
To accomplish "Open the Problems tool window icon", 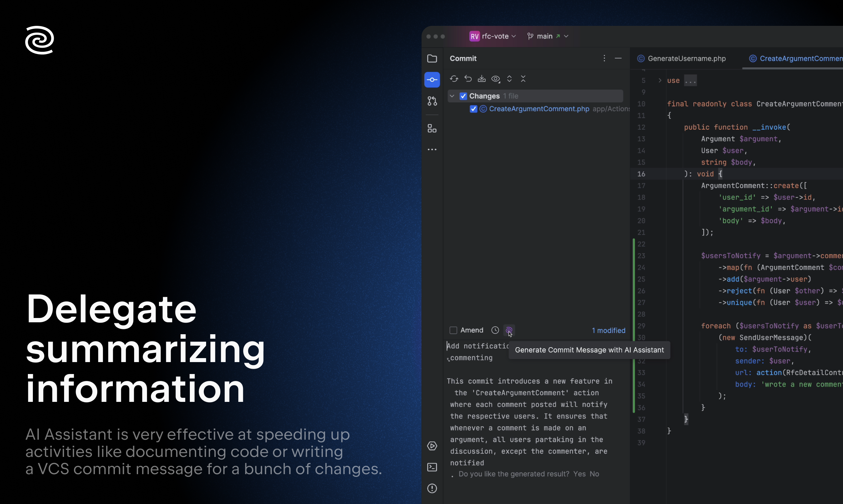I will click(432, 488).
